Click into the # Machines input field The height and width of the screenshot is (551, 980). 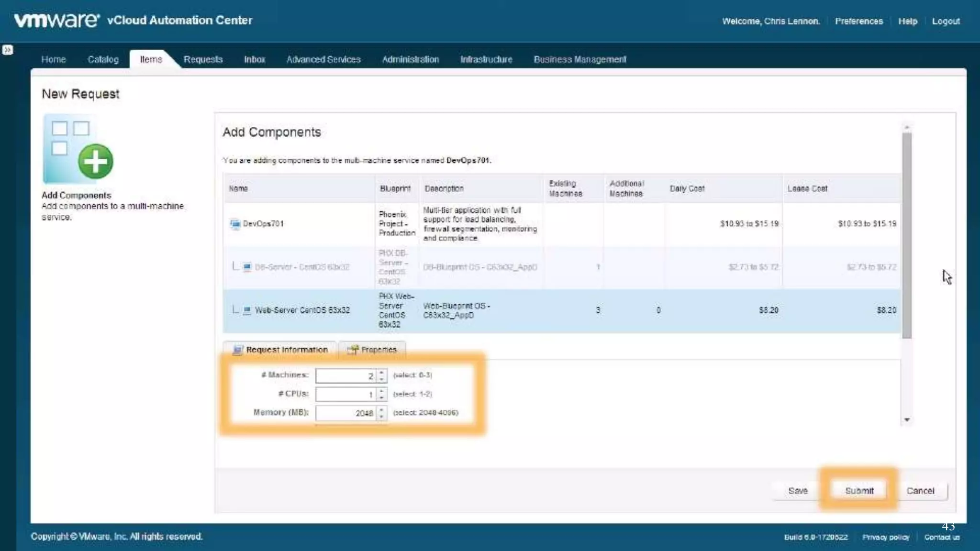(x=345, y=376)
